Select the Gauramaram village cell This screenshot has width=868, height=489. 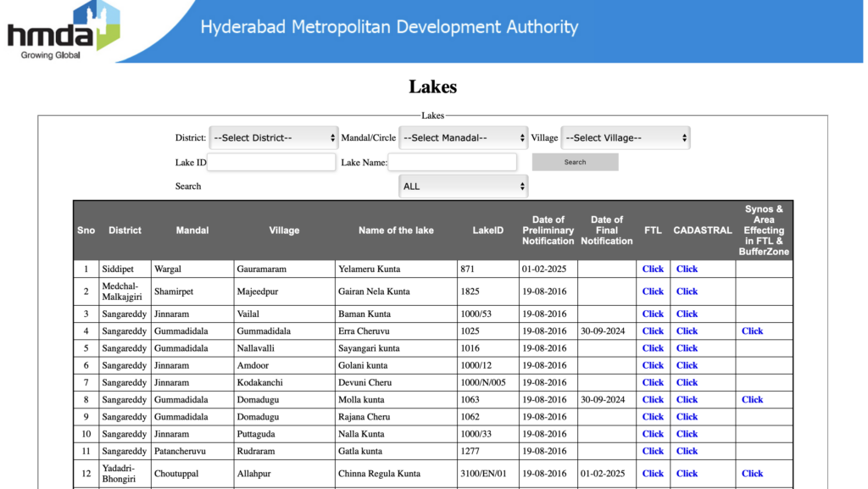[284, 269]
